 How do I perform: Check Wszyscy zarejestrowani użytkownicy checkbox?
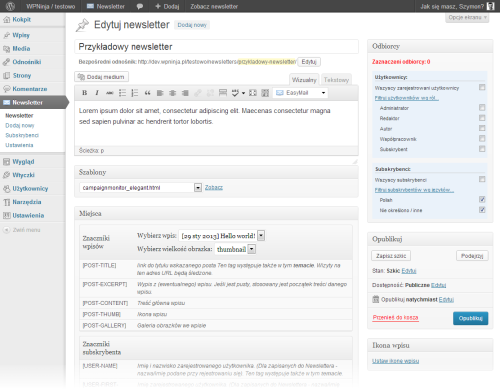pos(482,87)
